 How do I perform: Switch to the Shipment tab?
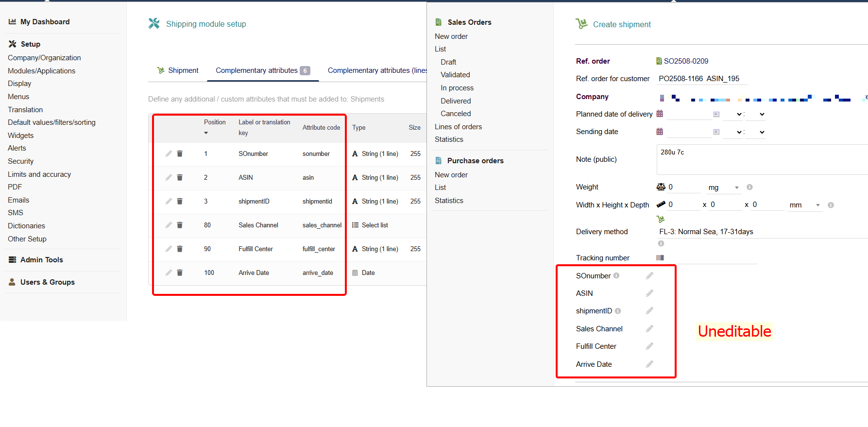[x=178, y=70]
